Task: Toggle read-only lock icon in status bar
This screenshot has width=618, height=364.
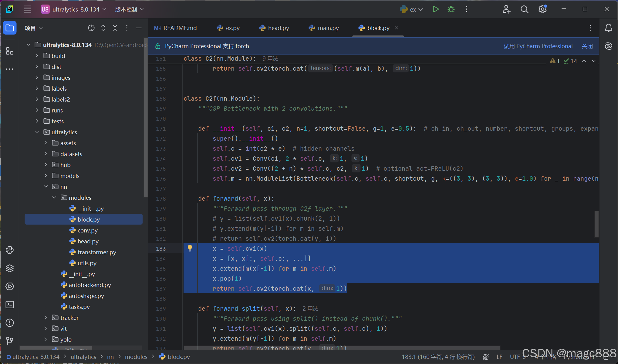Action: (606, 357)
